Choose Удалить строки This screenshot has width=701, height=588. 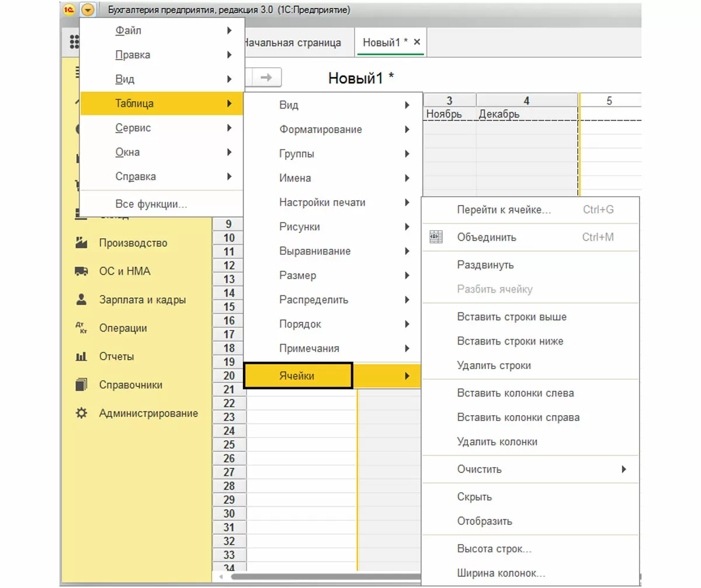tap(531, 366)
